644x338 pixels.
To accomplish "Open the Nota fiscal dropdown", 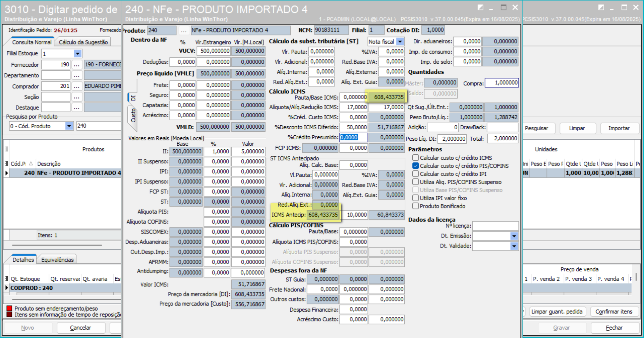I will coord(400,42).
